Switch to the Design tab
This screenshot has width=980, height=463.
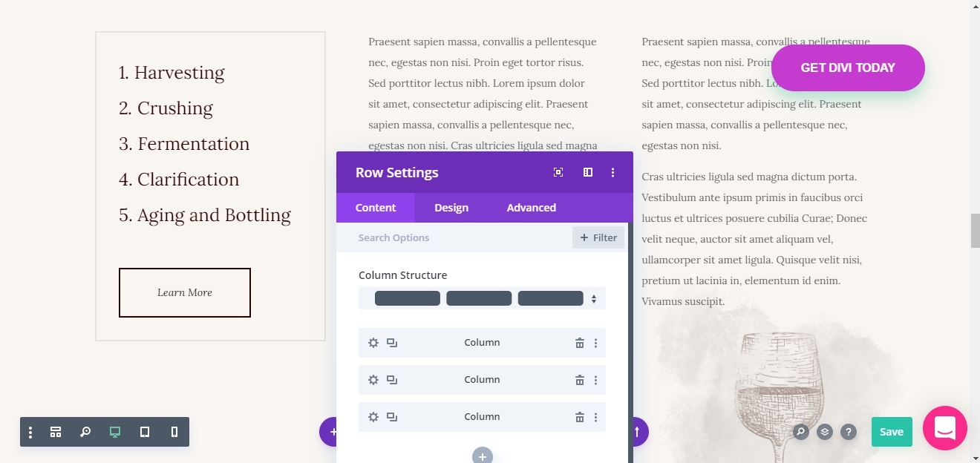point(451,208)
